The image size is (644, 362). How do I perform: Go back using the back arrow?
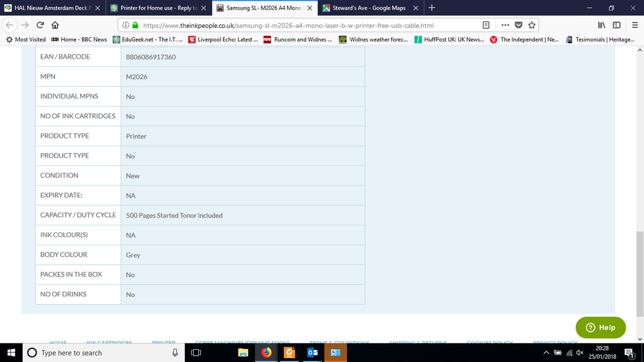point(10,25)
